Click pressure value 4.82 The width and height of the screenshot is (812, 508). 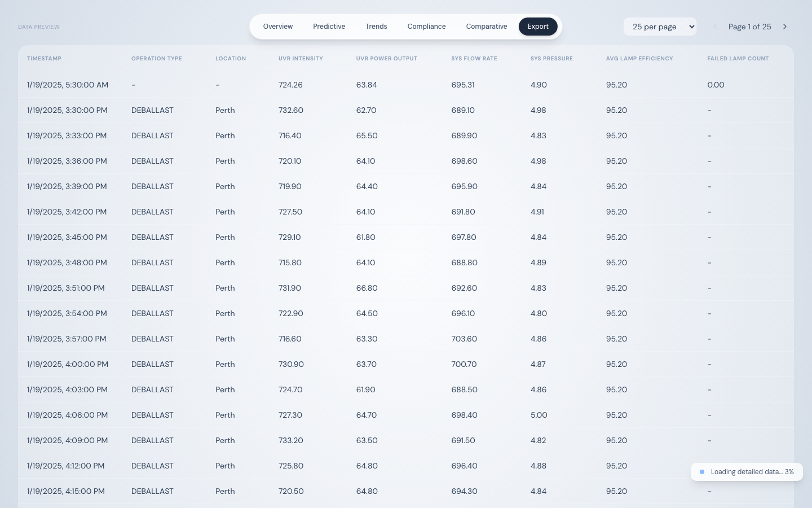(539, 440)
